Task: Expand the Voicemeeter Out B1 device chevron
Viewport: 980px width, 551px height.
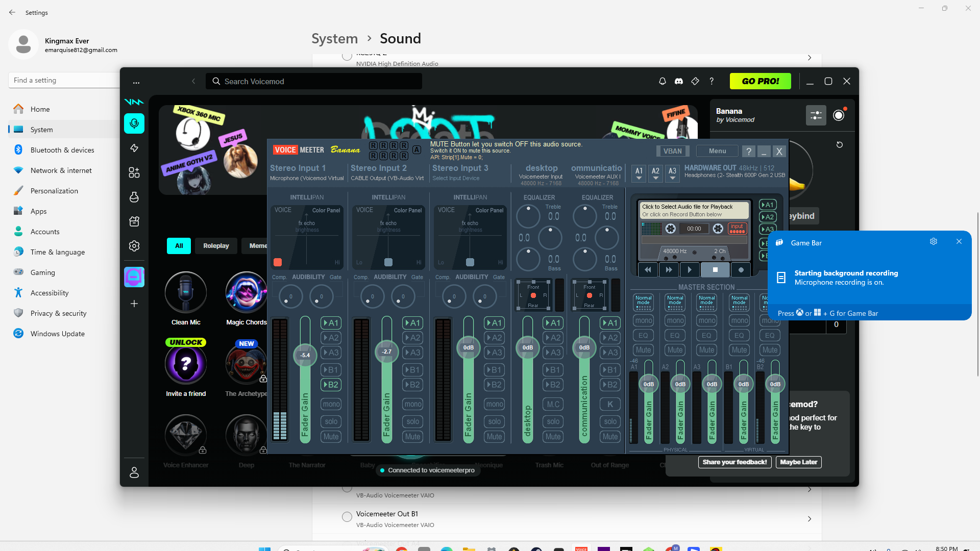Action: 810,519
